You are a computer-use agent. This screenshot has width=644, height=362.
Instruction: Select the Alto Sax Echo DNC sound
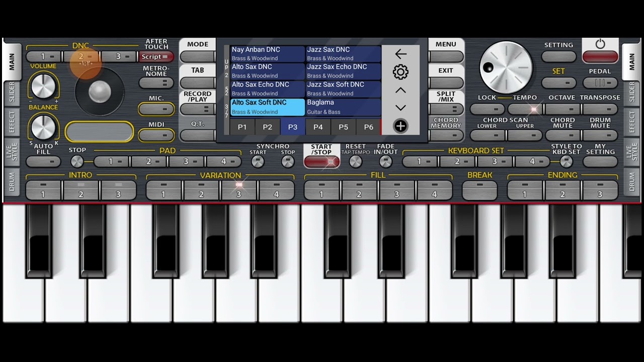tap(267, 89)
